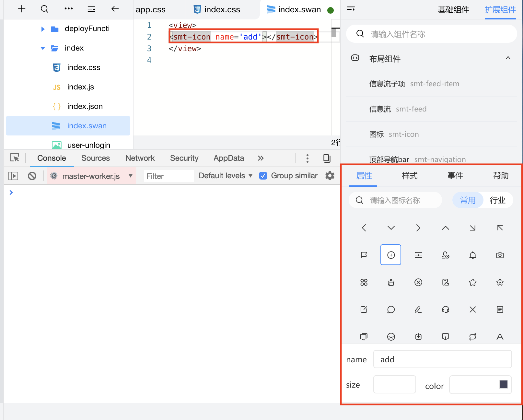Select the camera icon in icon grid
Screen dimensions: 523x420
coord(500,255)
